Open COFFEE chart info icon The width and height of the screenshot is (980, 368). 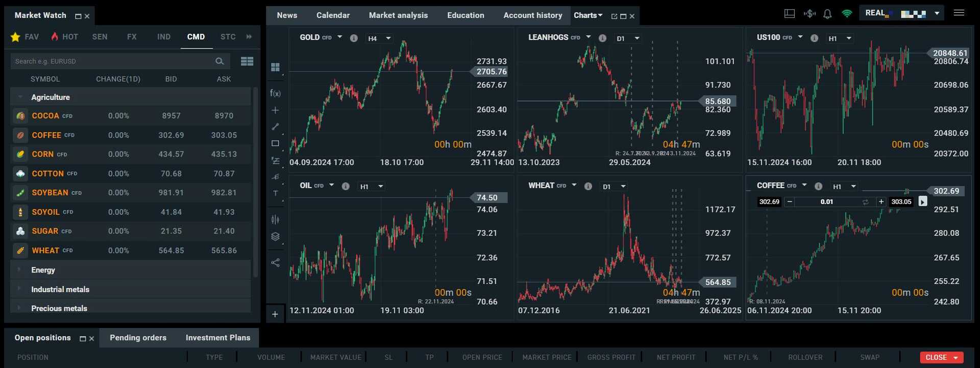[x=818, y=187]
